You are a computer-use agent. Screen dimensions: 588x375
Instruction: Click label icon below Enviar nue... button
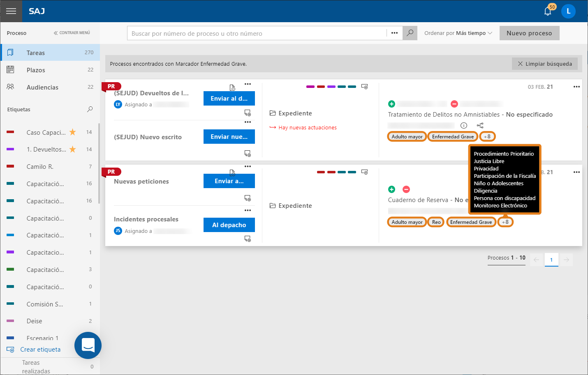(x=248, y=154)
